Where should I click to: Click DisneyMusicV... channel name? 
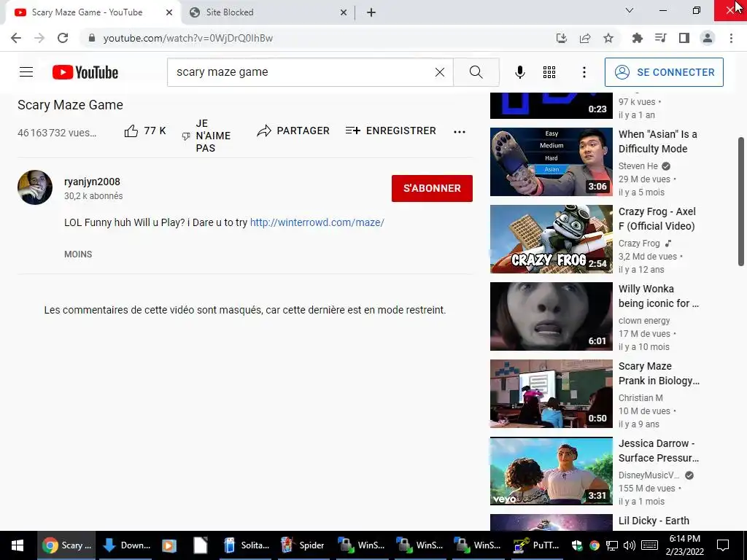coord(649,475)
